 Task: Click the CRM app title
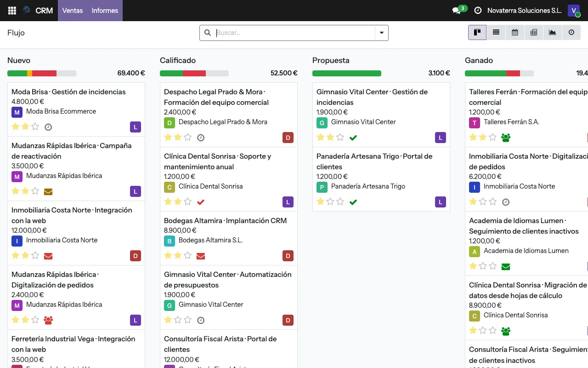pos(44,11)
